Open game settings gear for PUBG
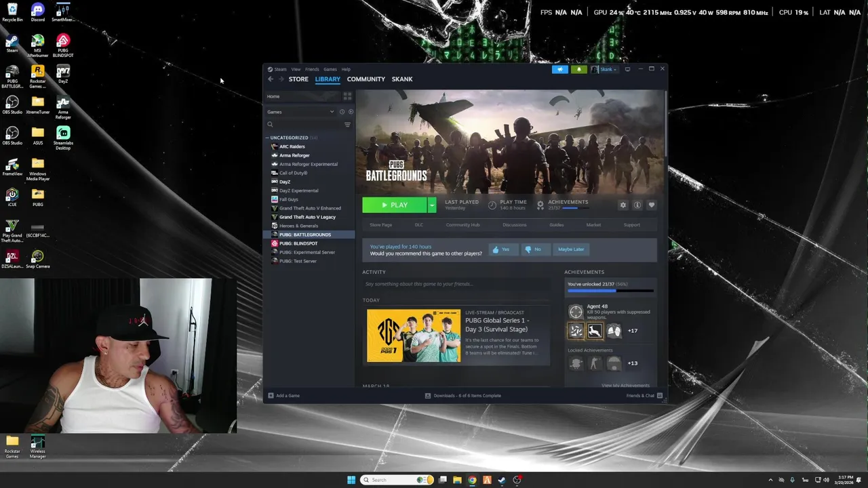This screenshot has height=488, width=868. click(x=623, y=205)
